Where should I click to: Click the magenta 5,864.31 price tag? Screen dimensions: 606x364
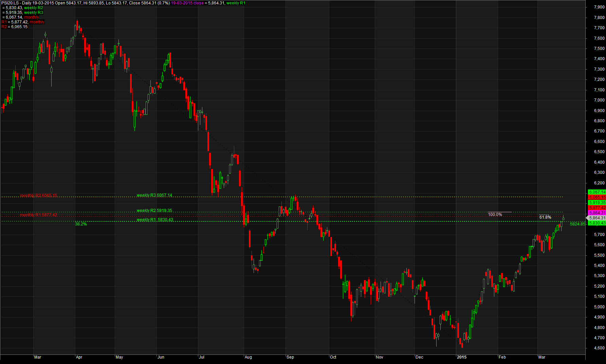pyautogui.click(x=597, y=213)
